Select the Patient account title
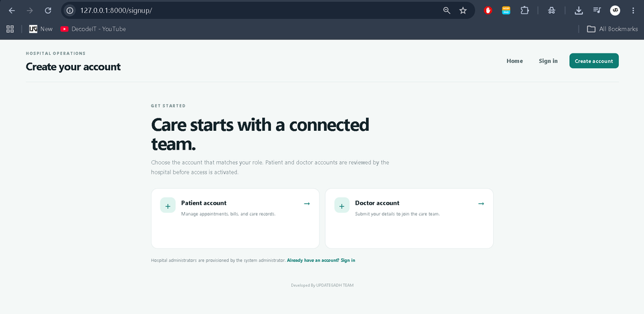Viewport: 644px width, 314px height. (204, 203)
